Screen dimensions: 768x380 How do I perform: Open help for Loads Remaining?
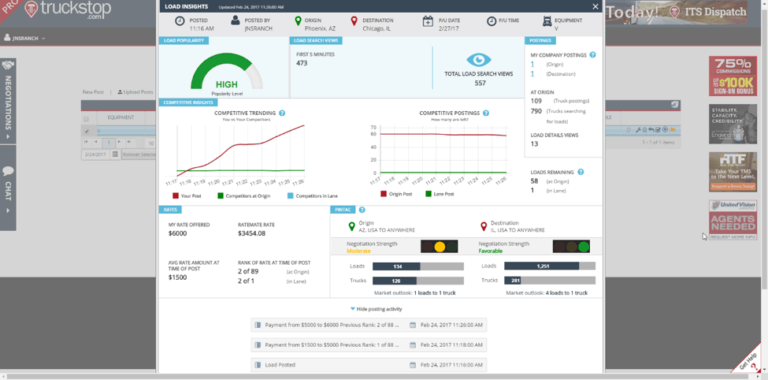(581, 172)
